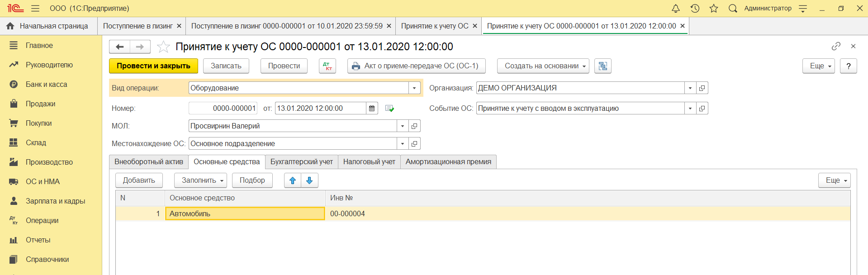This screenshot has height=275, width=868.
Task: Open ОС и НМА section
Action: click(x=43, y=181)
